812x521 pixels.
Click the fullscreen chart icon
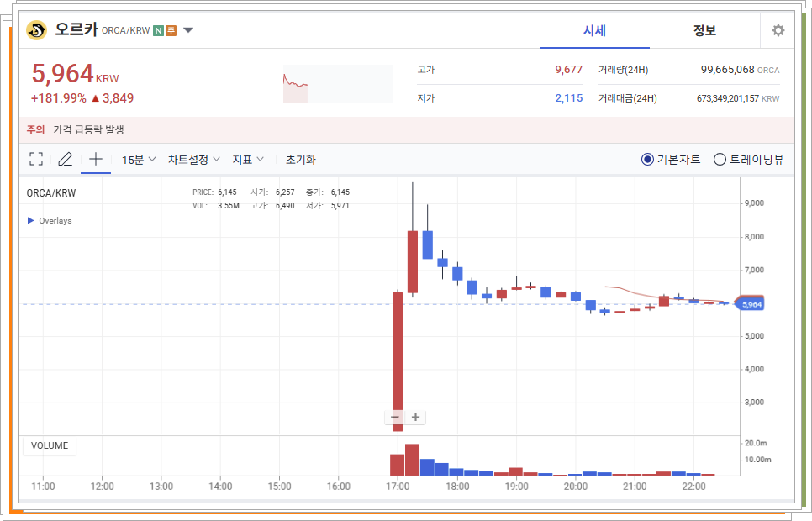click(35, 158)
